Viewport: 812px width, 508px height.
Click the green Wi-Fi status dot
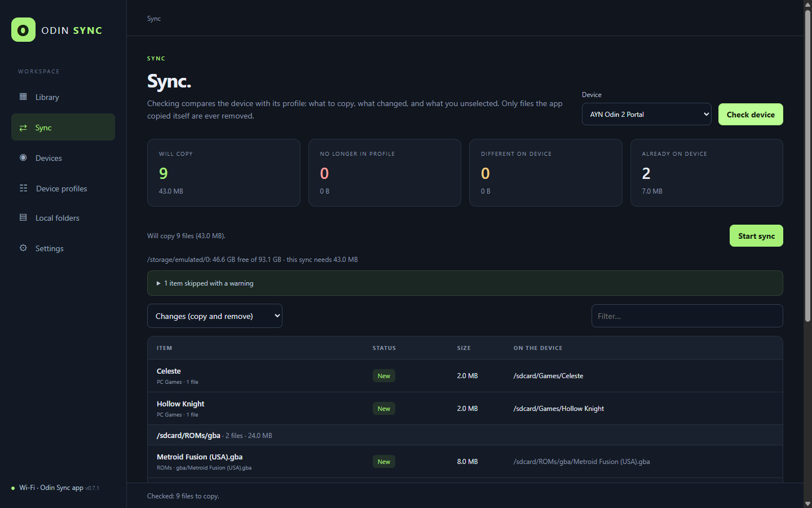[13, 488]
